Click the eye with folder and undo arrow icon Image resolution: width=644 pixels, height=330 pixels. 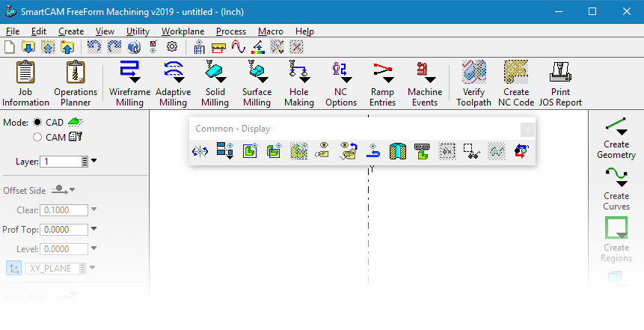click(x=349, y=151)
